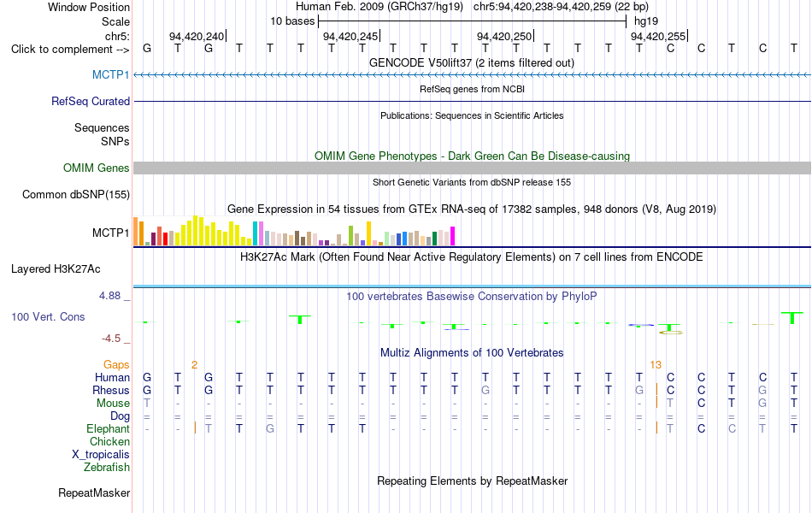Click the Scale label on left
The width and height of the screenshot is (812, 513).
point(115,21)
